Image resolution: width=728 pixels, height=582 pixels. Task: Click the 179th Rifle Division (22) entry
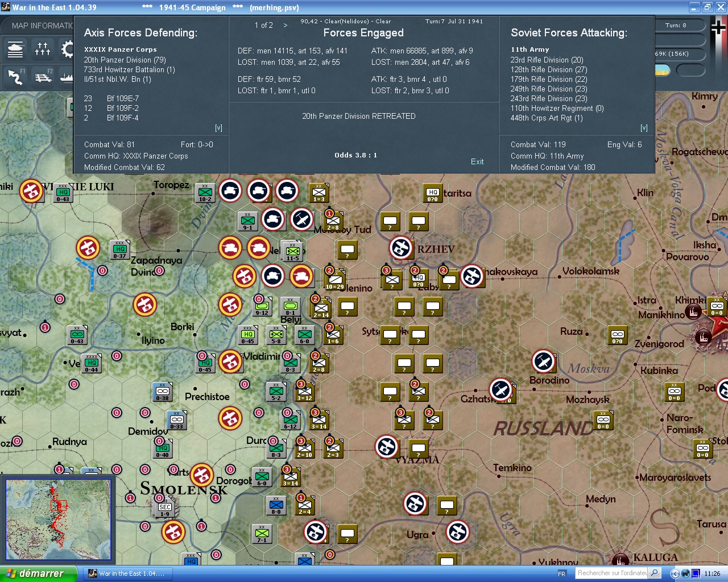[x=549, y=79]
